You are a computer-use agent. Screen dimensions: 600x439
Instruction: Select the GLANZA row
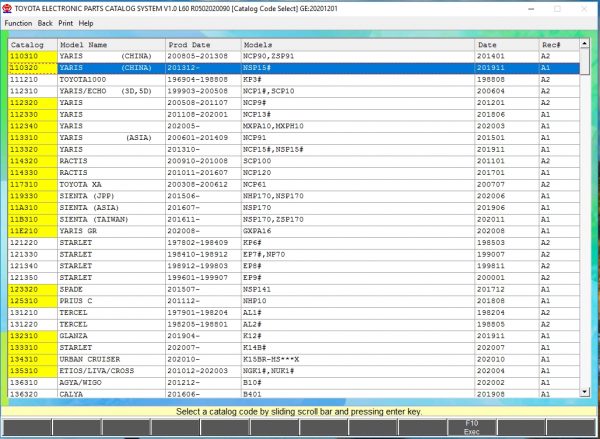click(x=293, y=336)
